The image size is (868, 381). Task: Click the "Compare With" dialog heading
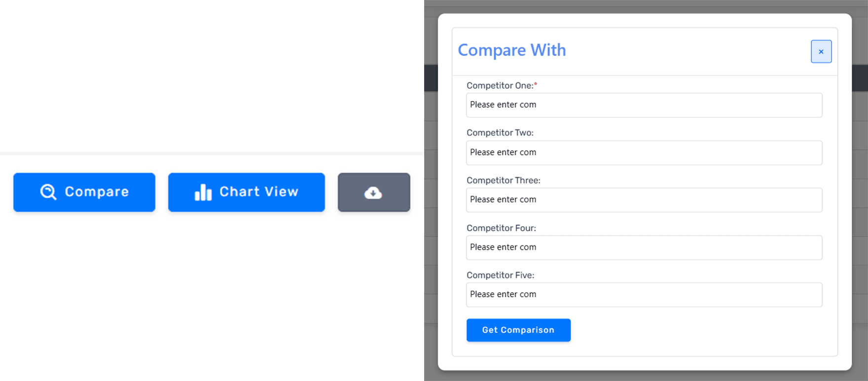click(x=511, y=50)
